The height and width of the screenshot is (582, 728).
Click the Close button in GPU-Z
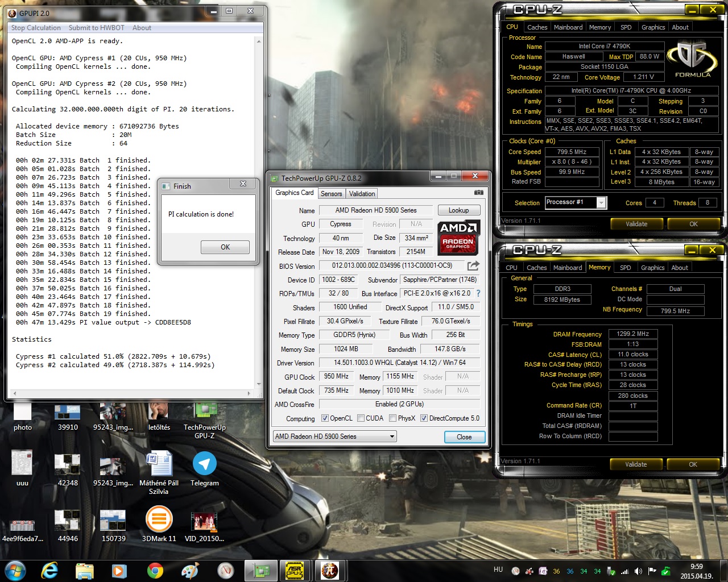[464, 437]
